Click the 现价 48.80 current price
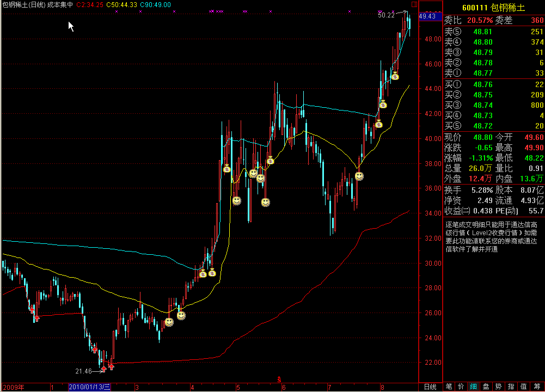 coord(483,137)
